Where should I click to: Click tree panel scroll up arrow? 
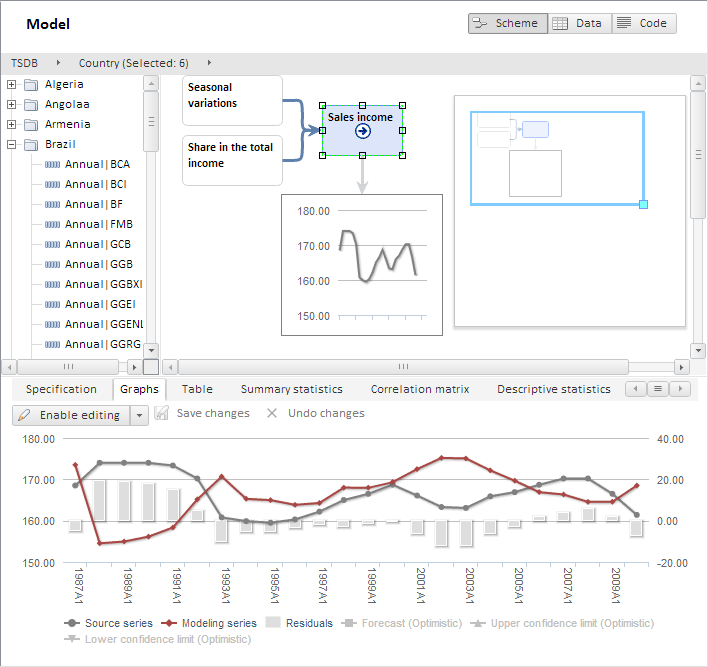coord(151,84)
